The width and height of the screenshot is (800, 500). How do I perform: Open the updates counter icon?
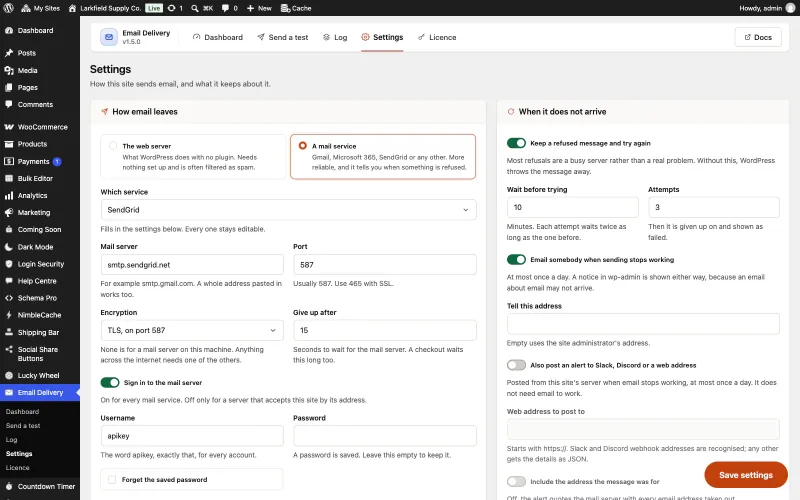[175, 8]
